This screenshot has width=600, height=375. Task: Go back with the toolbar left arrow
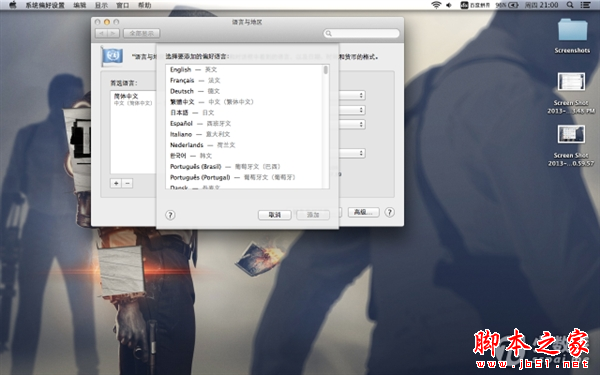tap(101, 33)
